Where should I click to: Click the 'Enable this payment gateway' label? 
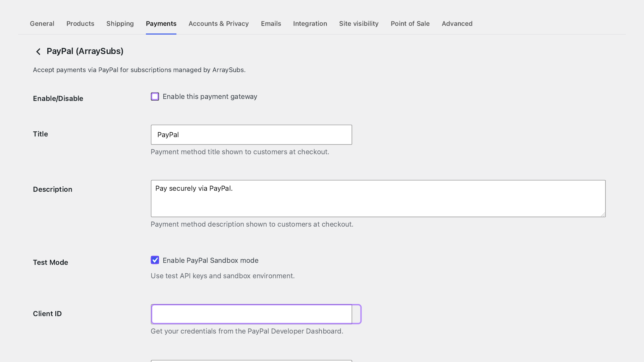coord(210,97)
